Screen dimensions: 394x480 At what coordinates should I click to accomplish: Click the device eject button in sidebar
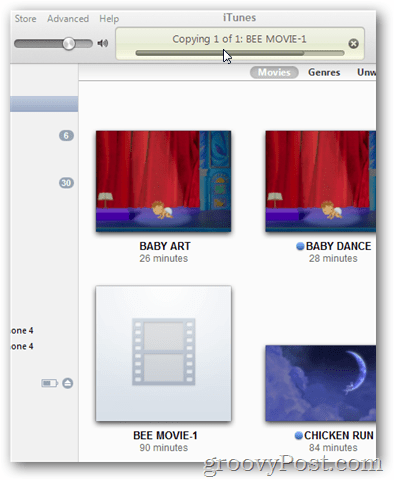tap(68, 383)
